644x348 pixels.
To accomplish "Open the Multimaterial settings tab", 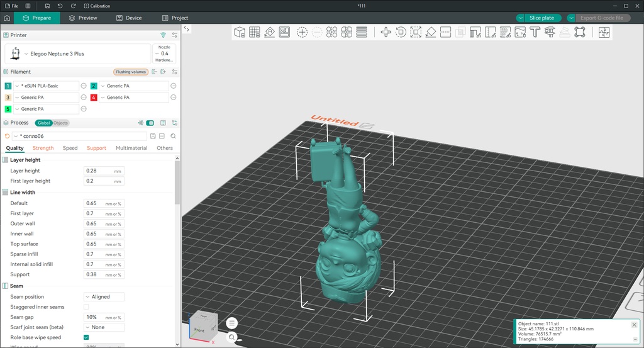I will 131,148.
